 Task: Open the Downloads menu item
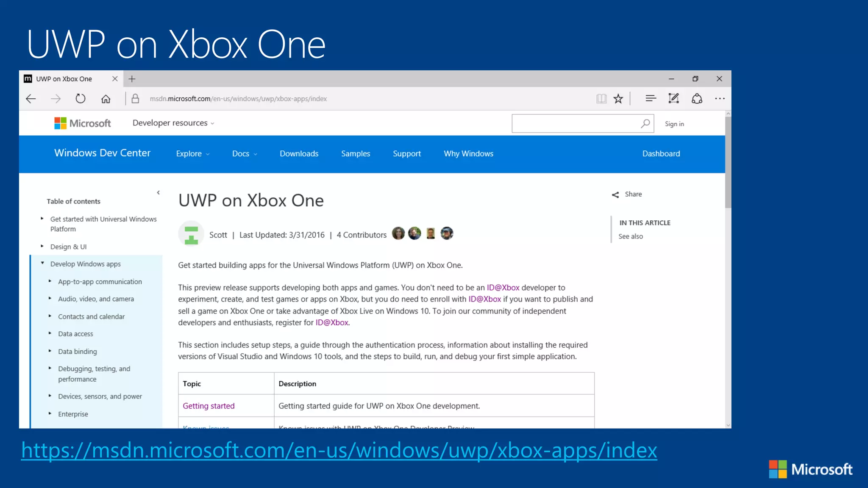point(299,154)
